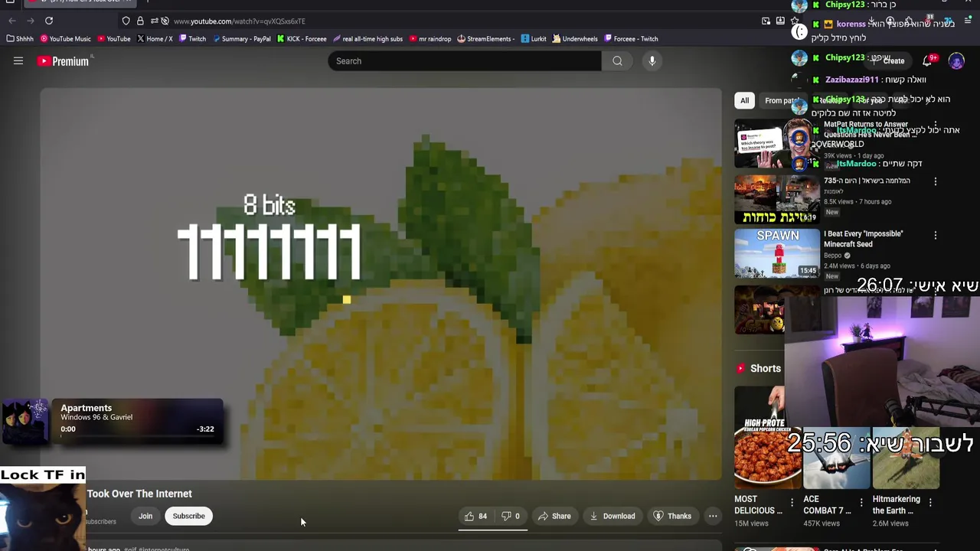Dislike the video with thumbs down

511,516
